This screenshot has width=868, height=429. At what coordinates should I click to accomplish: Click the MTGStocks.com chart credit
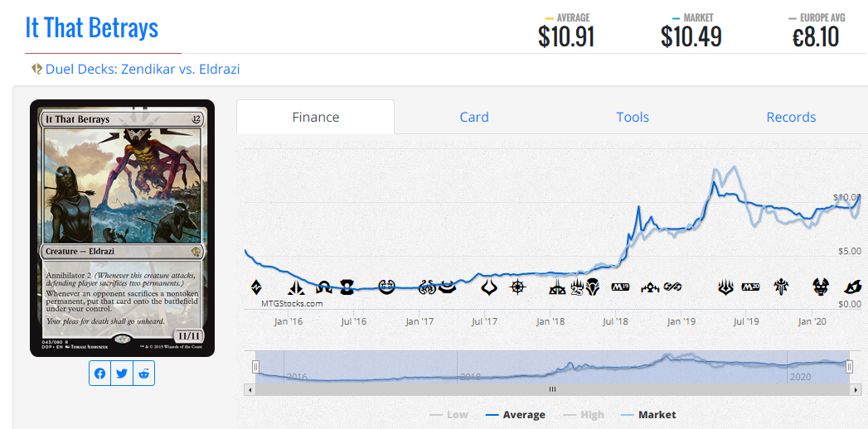click(x=292, y=303)
